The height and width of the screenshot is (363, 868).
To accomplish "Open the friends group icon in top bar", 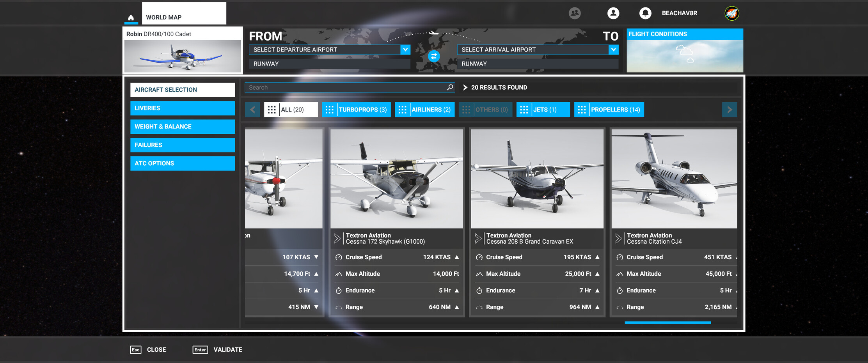I will [575, 13].
